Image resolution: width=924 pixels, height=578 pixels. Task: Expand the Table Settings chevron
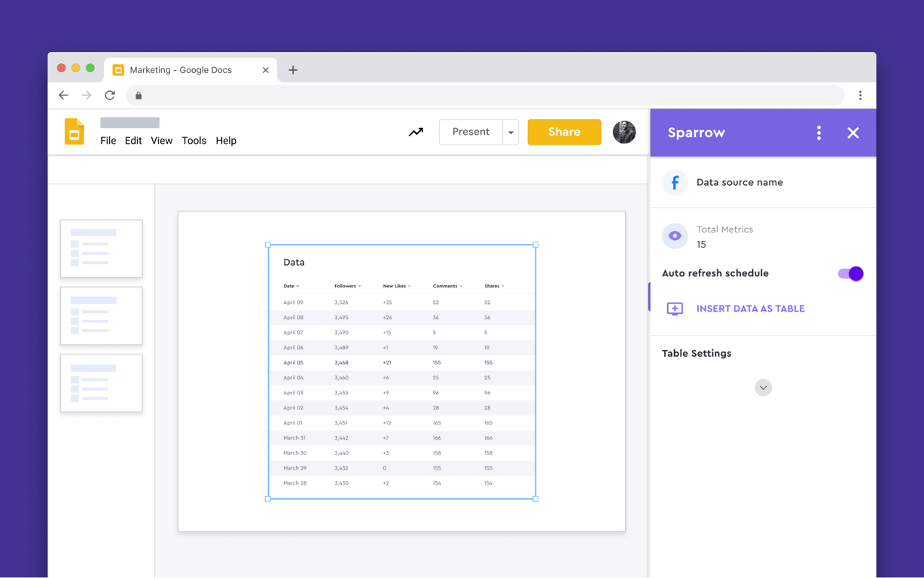(x=763, y=388)
